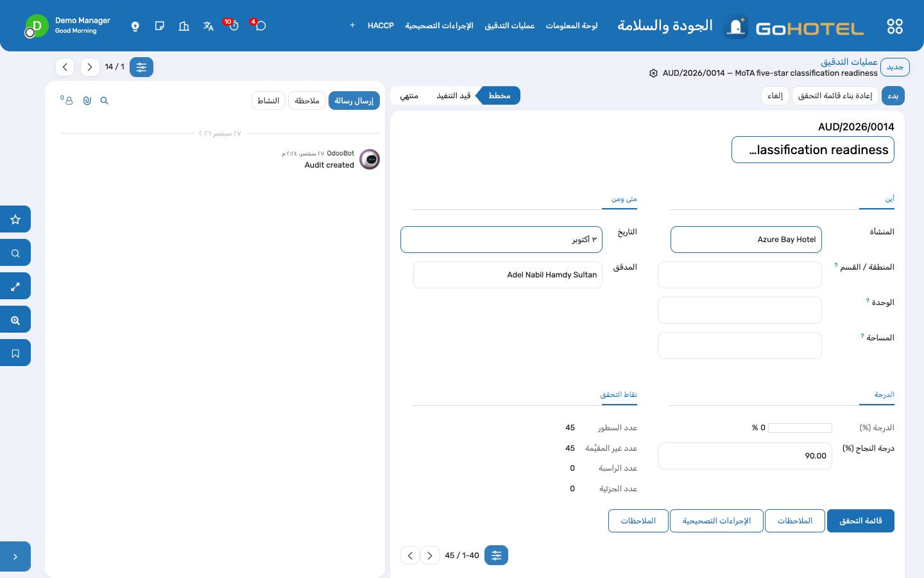Open chatter attachments paperclip icon

[x=87, y=101]
